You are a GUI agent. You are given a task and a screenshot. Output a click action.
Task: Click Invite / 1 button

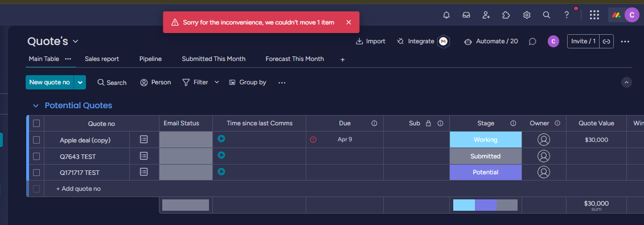tap(583, 42)
